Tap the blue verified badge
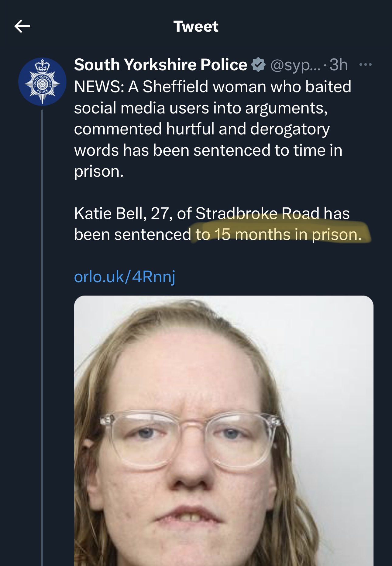This screenshot has width=392, height=566. (x=258, y=64)
